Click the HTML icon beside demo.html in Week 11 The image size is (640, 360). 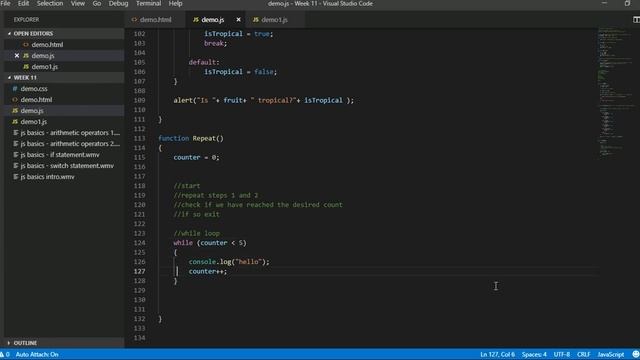pos(15,100)
